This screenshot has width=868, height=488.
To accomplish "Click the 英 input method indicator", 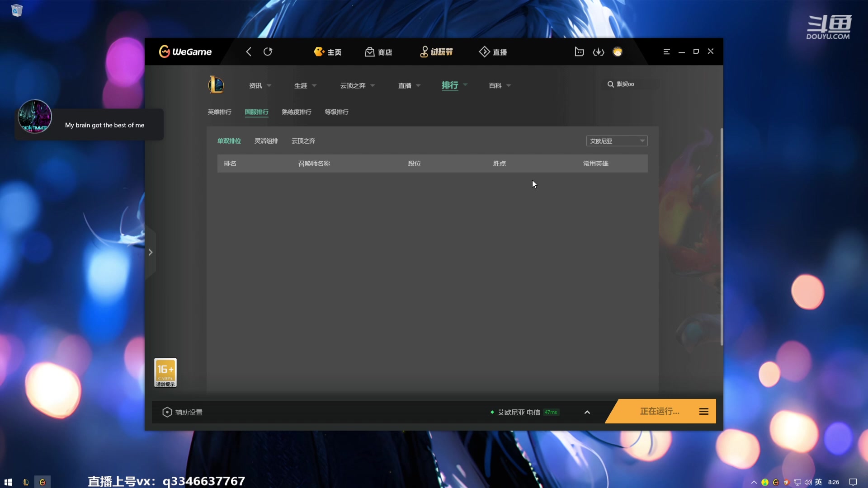I will coord(818,482).
